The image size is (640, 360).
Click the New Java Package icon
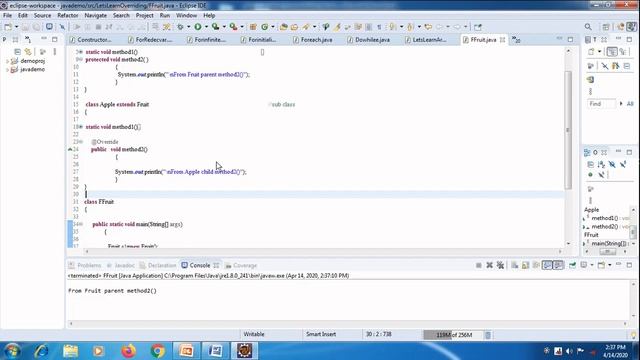click(253, 27)
